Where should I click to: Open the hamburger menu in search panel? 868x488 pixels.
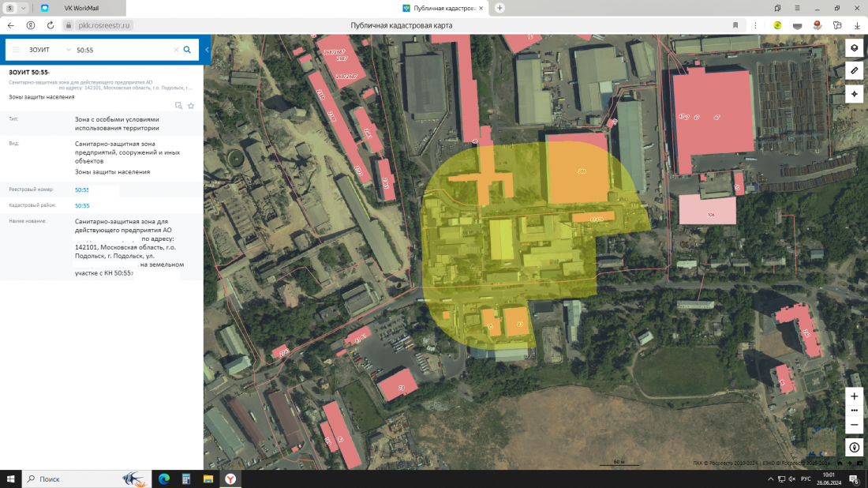click(16, 50)
